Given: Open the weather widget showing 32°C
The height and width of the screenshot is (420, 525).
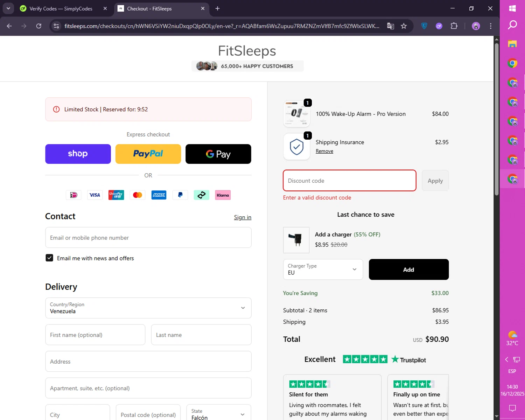Looking at the screenshot, I should pos(512,338).
